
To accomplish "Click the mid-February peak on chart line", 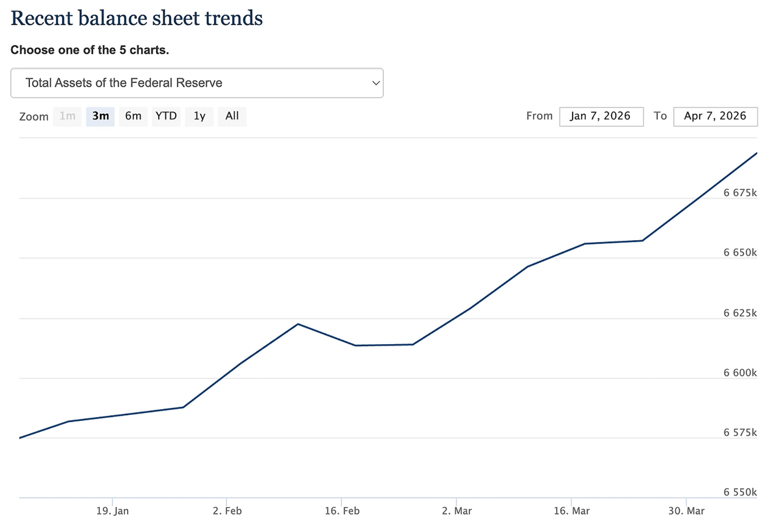I will tap(298, 324).
